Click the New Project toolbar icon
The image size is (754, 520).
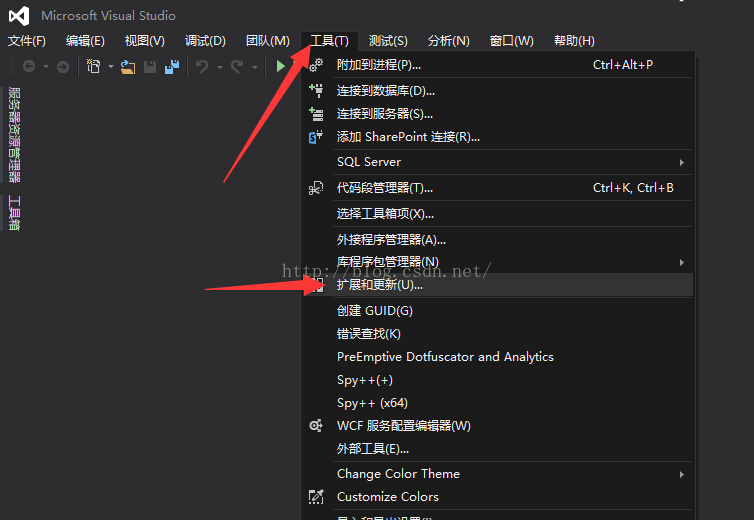click(x=93, y=66)
